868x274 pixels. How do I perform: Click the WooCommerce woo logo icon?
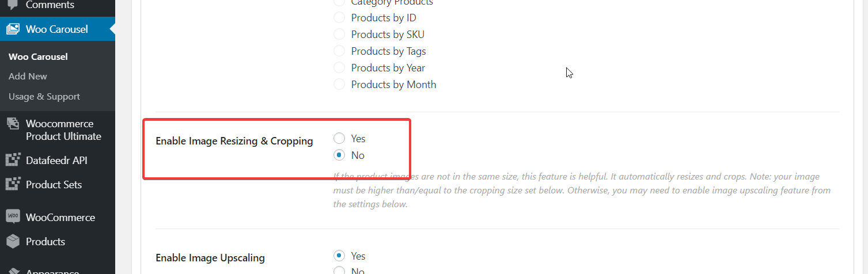[13, 217]
